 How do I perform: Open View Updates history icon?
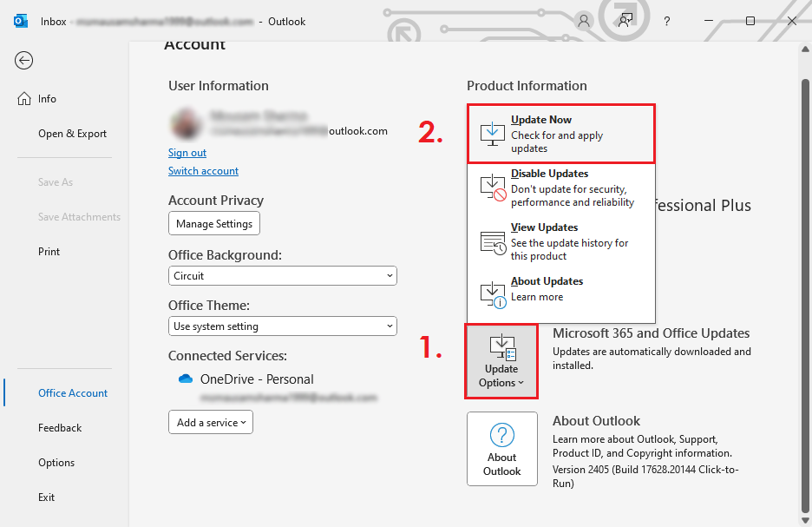(x=493, y=240)
